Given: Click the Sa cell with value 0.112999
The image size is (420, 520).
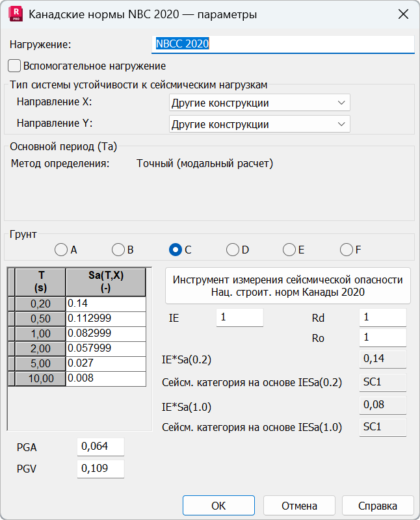Looking at the screenshot, I should 106,318.
